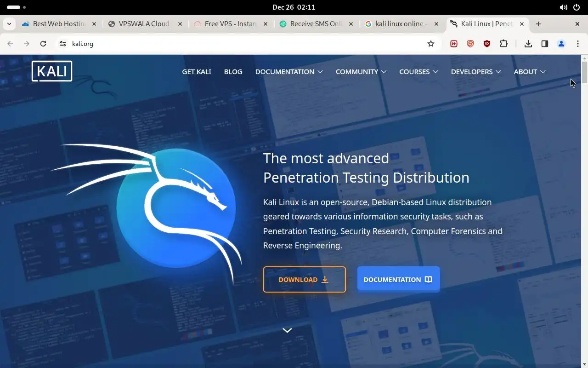This screenshot has width=588, height=368.
Task: Click the system volume icon
Action: click(x=563, y=7)
